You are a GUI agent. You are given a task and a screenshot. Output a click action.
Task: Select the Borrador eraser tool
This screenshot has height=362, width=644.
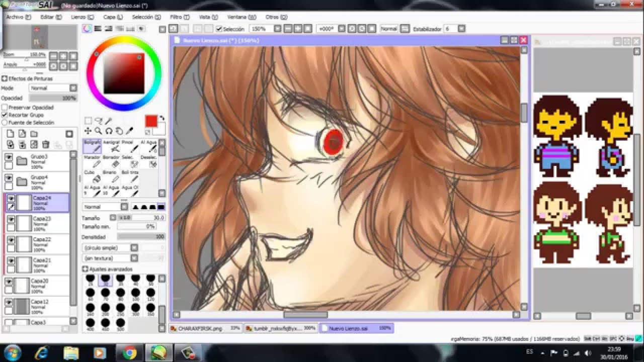[111, 161]
